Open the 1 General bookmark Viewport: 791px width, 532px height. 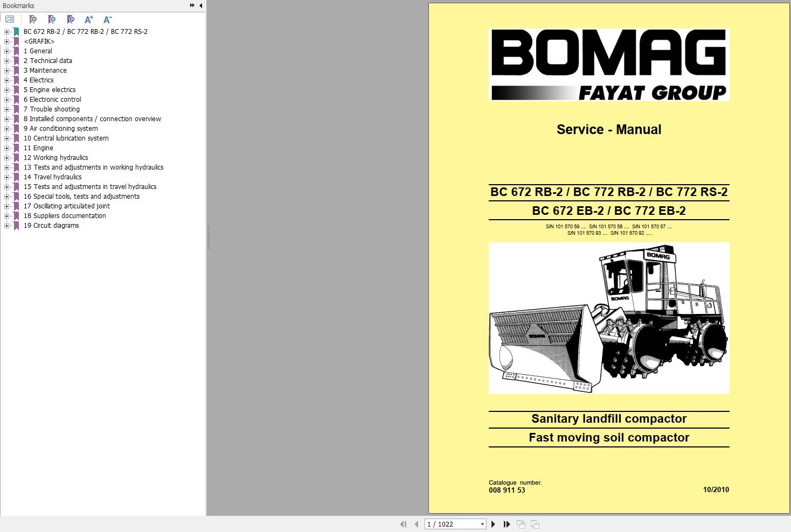[38, 51]
